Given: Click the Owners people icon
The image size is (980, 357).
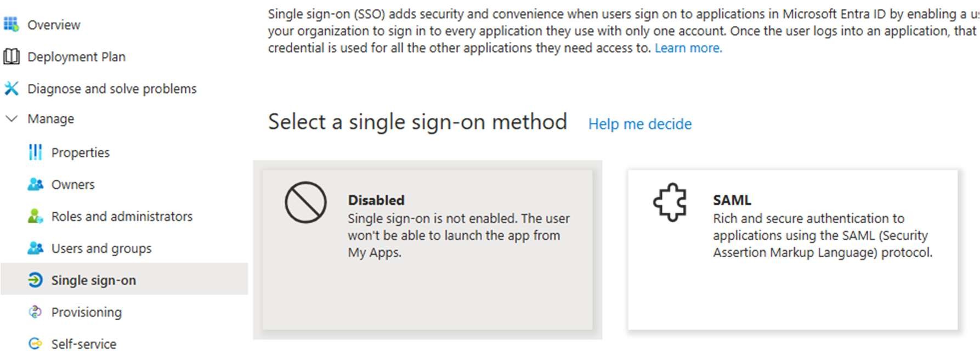Looking at the screenshot, I should 35,184.
